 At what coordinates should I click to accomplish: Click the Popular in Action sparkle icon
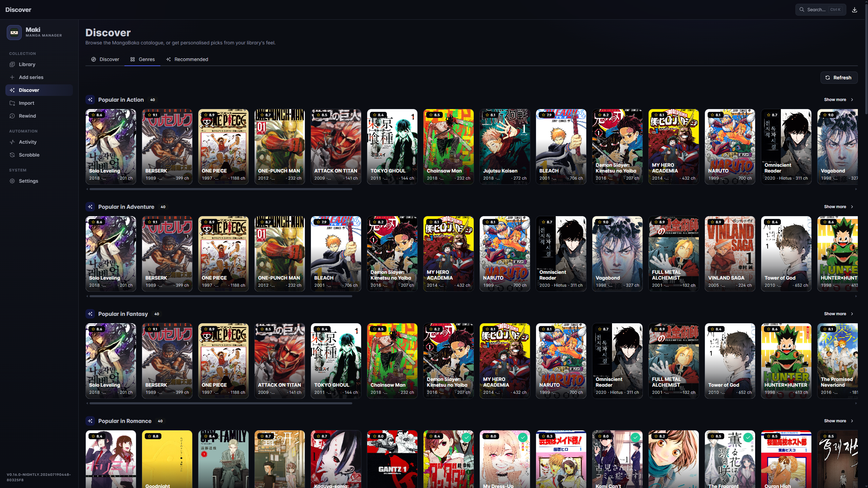pyautogui.click(x=90, y=100)
